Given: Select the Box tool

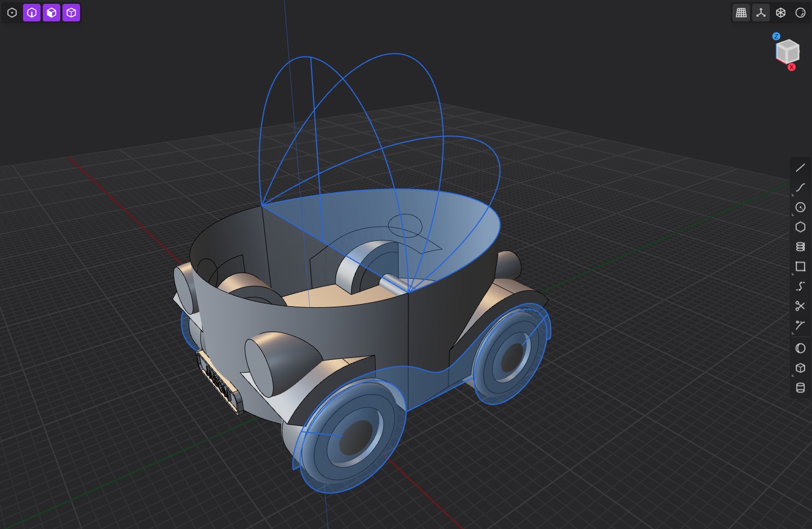Looking at the screenshot, I should click(800, 368).
